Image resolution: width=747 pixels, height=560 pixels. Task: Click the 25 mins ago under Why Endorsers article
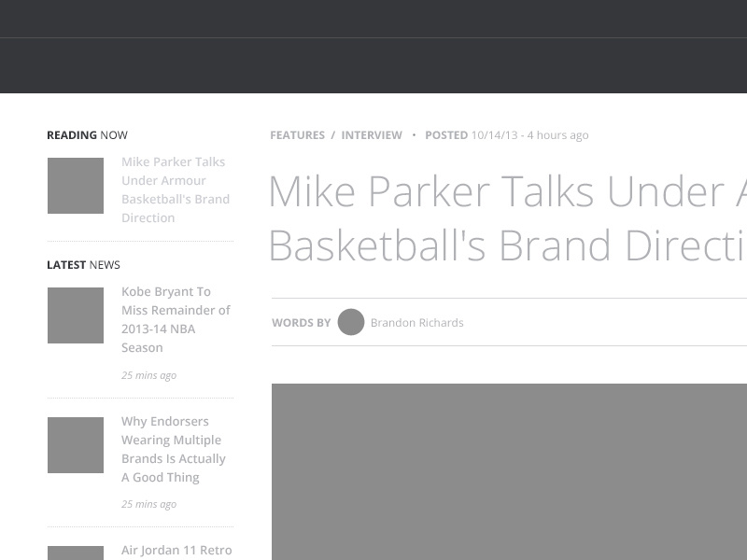click(148, 504)
